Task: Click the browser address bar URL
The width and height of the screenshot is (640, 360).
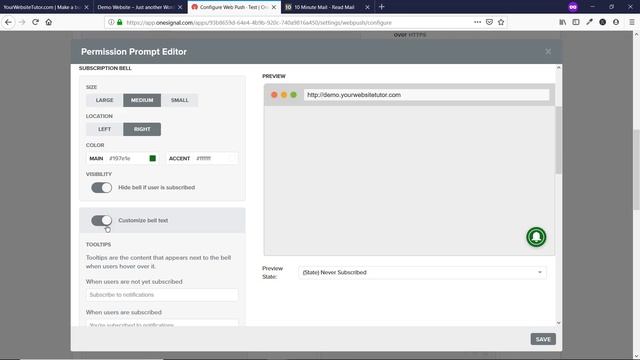Action: tap(259, 22)
